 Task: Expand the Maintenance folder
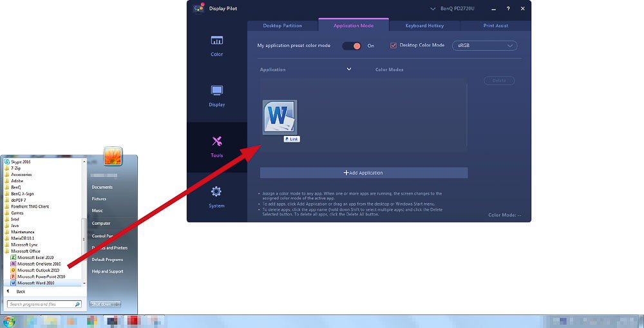pyautogui.click(x=19, y=232)
